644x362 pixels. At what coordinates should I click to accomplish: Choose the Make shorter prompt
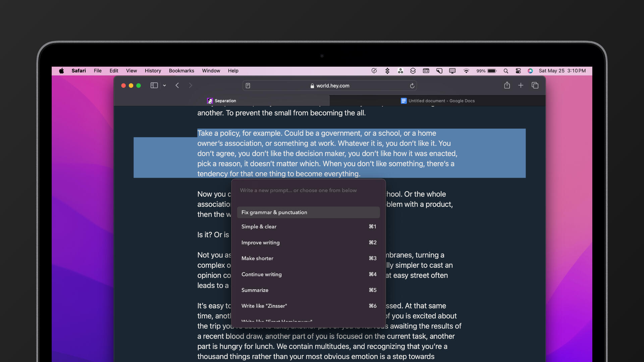tap(258, 258)
